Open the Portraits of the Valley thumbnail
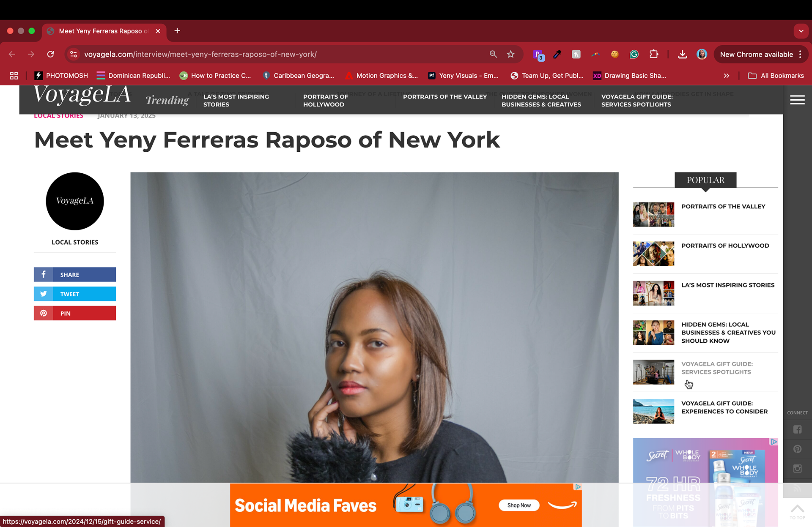The width and height of the screenshot is (812, 527). 653,215
